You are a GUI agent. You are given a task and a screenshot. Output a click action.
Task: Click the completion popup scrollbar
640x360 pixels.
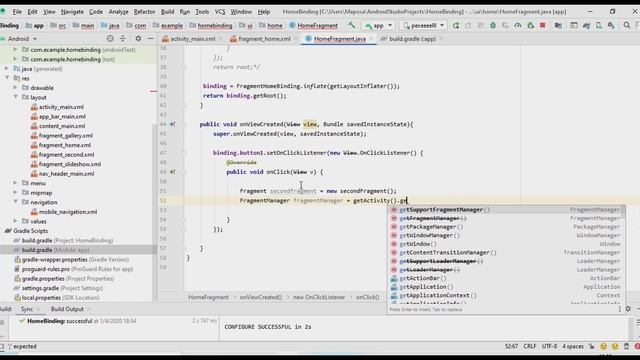[x=623, y=212]
